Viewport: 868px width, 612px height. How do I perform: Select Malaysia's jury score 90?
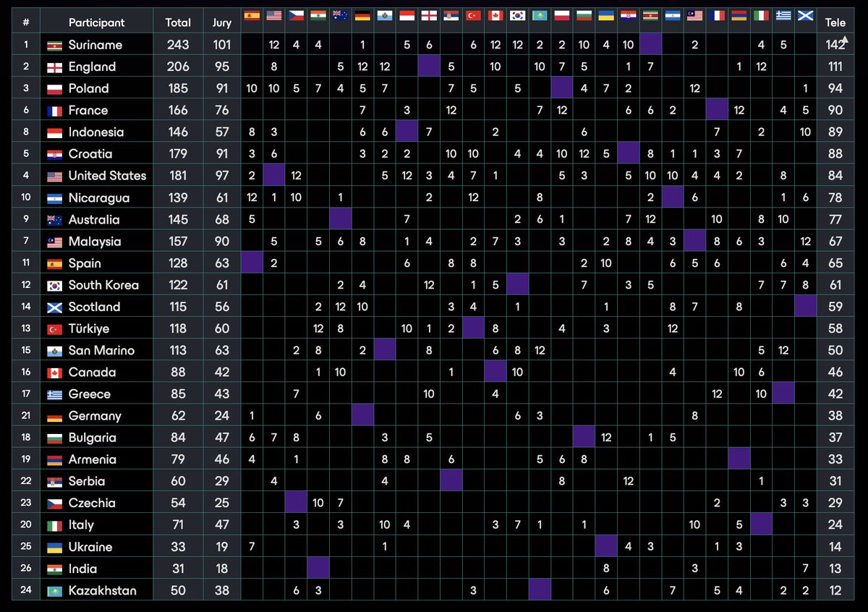tap(222, 241)
